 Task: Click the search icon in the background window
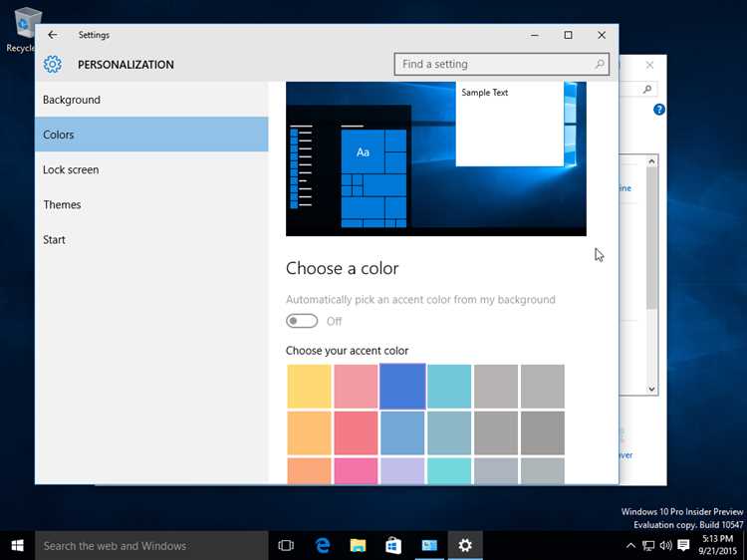click(x=647, y=89)
